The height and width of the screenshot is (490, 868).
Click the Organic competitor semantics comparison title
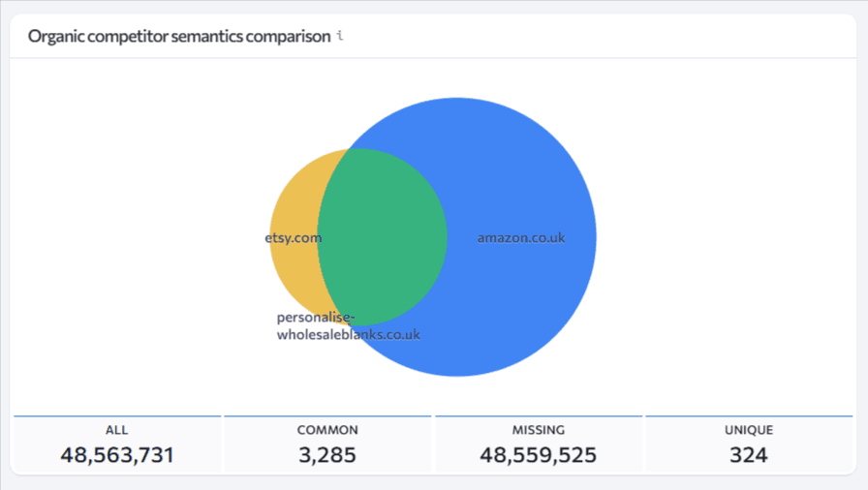click(x=179, y=36)
